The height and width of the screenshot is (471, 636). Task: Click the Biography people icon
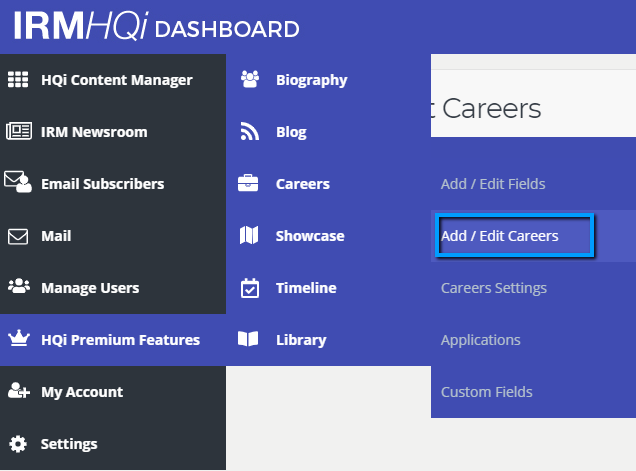[x=250, y=79]
